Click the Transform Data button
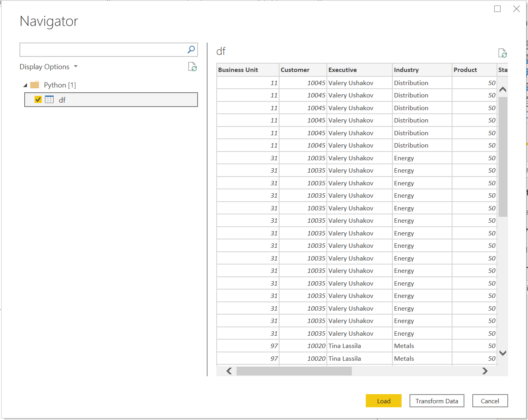 (x=437, y=401)
